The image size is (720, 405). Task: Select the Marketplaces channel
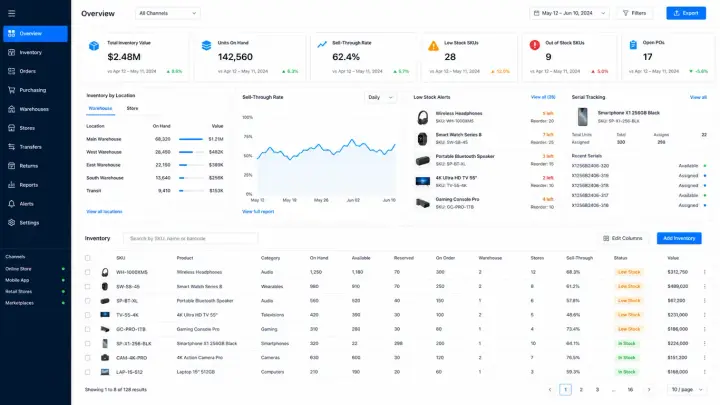tap(35, 303)
